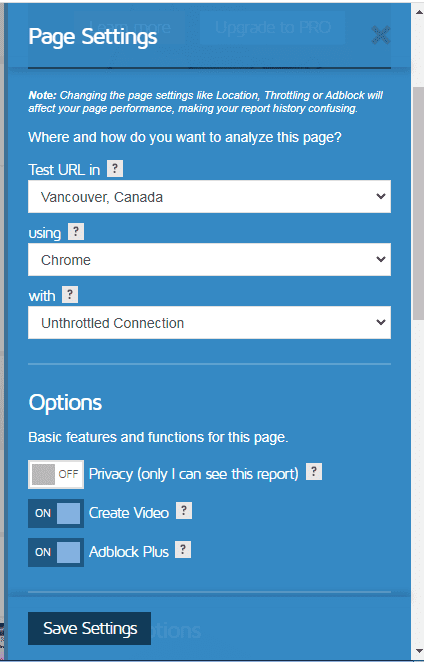Open the Chrome browser dropdown

pos(209,260)
